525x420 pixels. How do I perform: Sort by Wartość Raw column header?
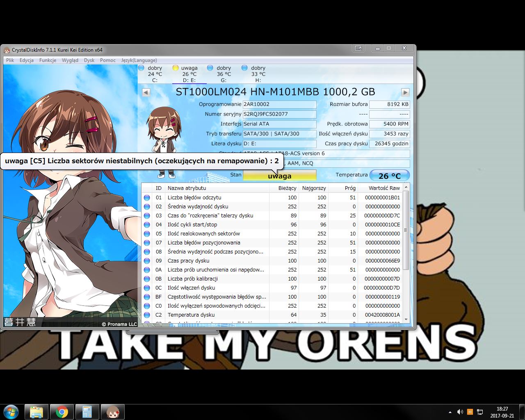(x=380, y=188)
